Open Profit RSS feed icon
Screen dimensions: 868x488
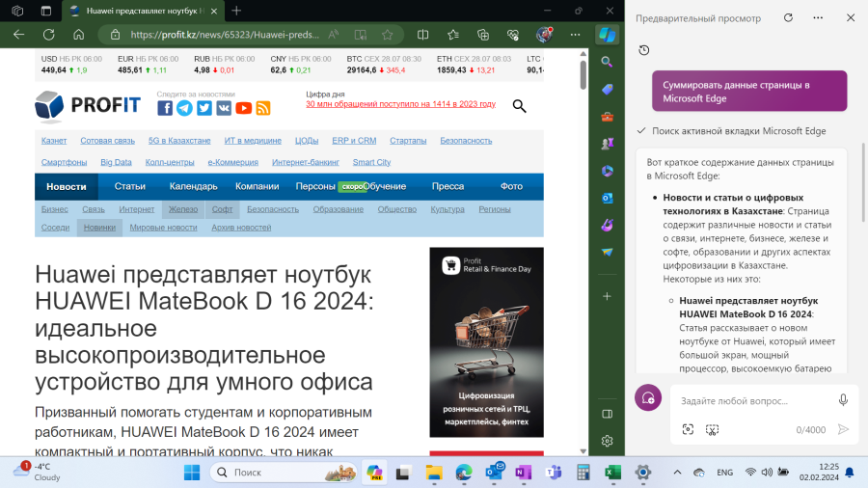coord(263,108)
